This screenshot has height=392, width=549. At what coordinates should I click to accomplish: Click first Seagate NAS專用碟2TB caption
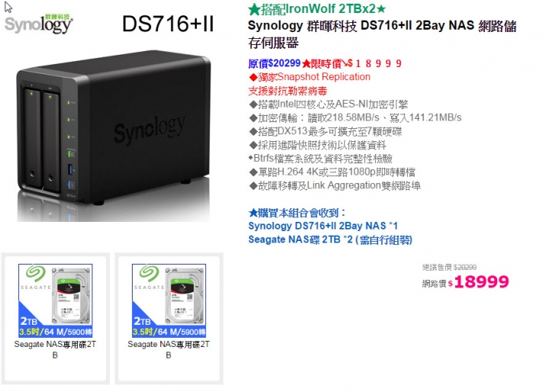pyautogui.click(x=56, y=349)
